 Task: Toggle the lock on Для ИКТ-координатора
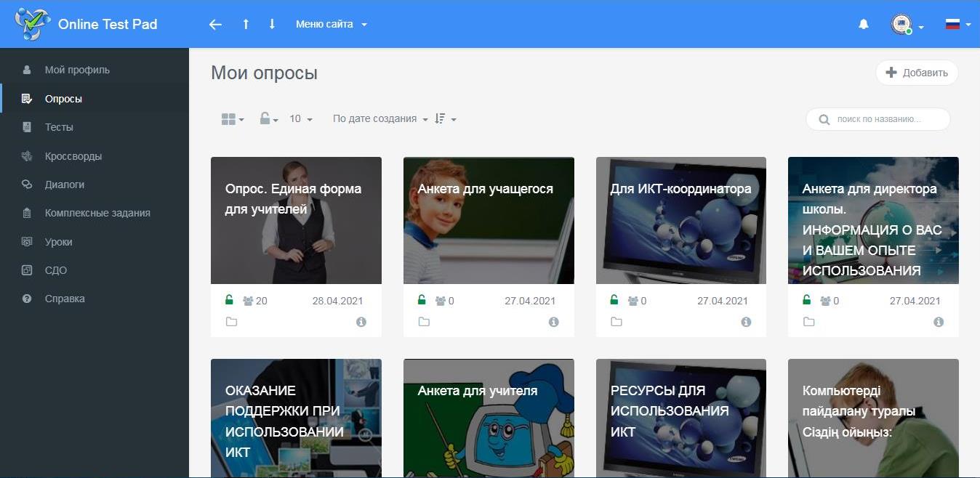click(x=614, y=300)
